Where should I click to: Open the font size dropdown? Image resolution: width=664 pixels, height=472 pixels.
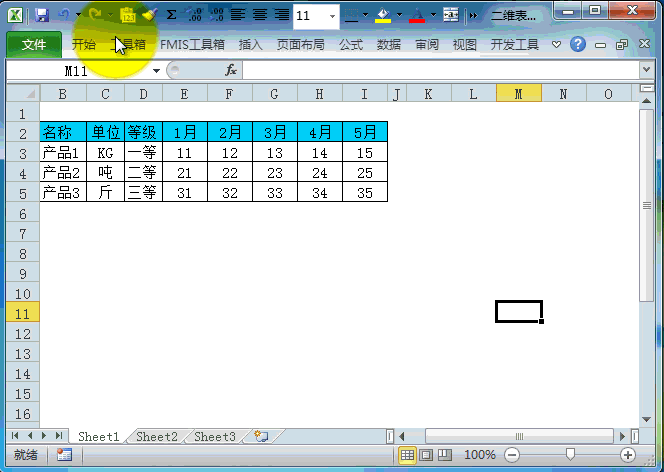tap(333, 16)
